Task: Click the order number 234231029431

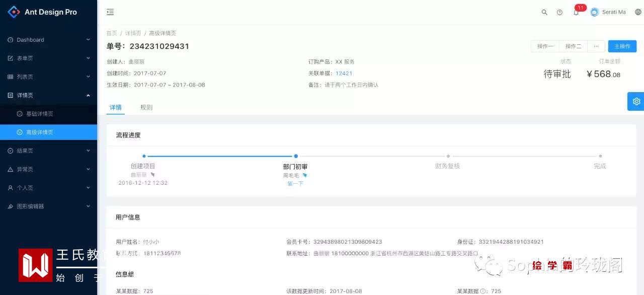Action: point(159,46)
